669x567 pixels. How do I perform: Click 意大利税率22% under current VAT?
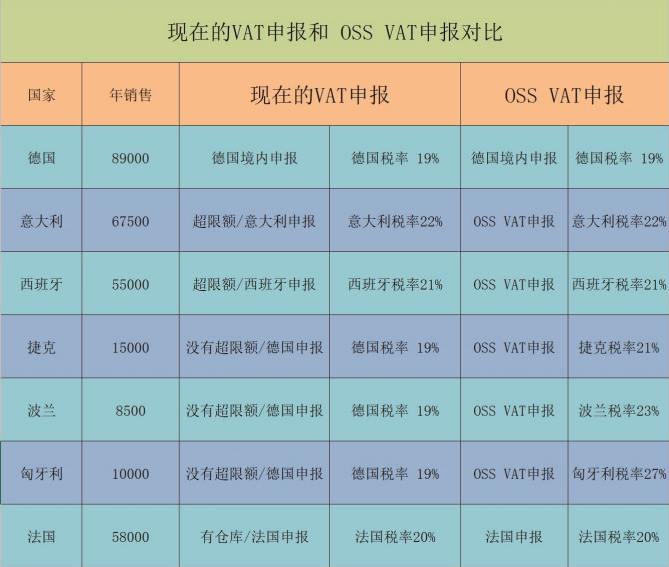395,221
